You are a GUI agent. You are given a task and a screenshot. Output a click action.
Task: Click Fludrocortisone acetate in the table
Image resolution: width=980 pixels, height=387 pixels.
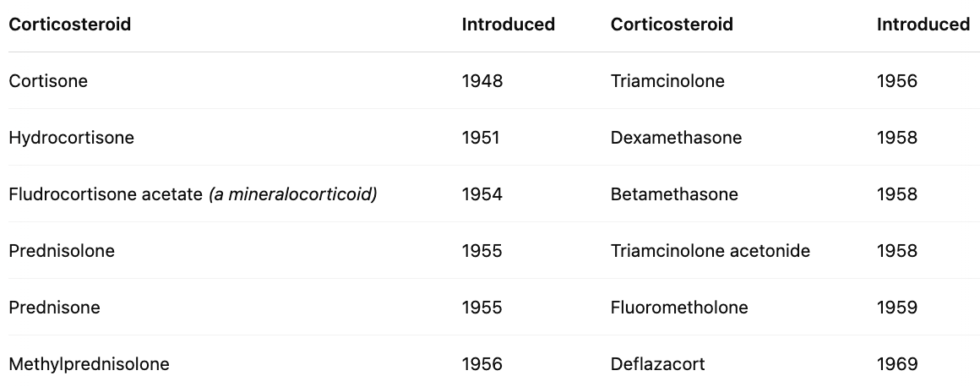106,194
